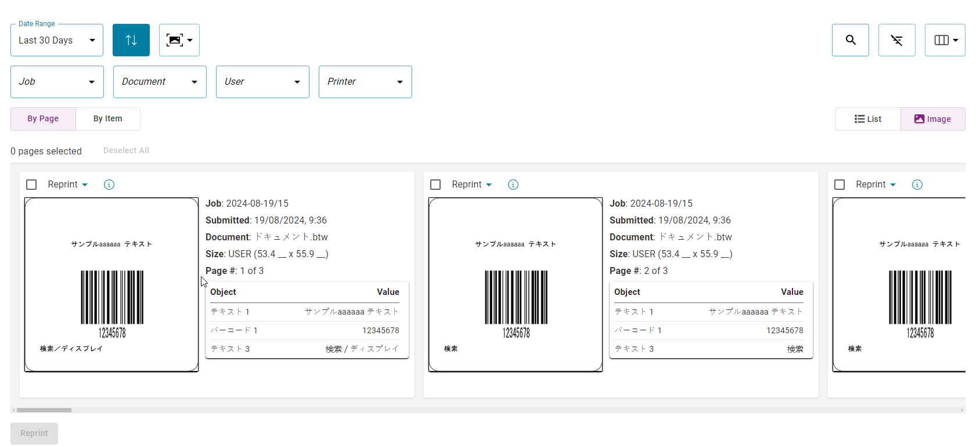
Task: Show info for Page 1 of 3 card
Action: (x=109, y=185)
